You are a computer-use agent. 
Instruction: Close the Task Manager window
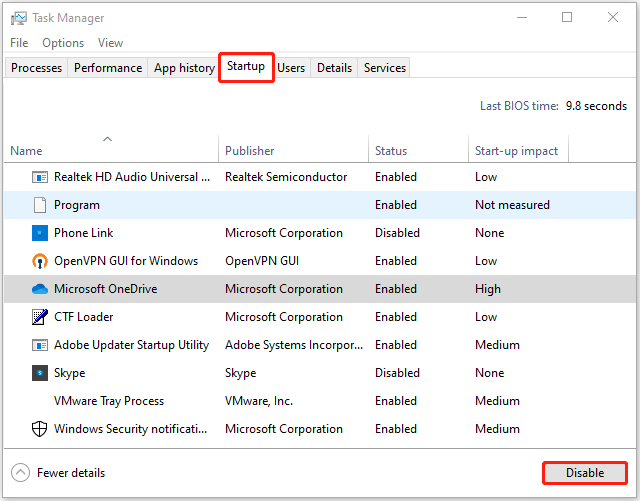[613, 17]
